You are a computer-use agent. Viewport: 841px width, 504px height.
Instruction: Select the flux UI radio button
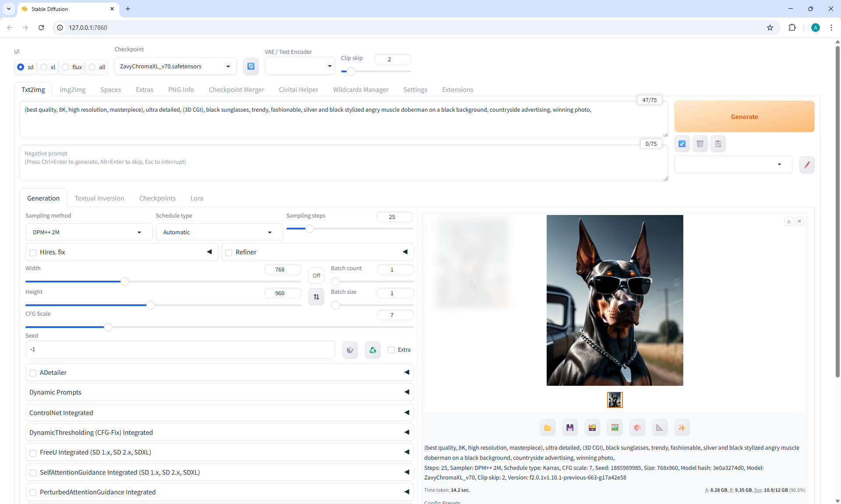[66, 67]
